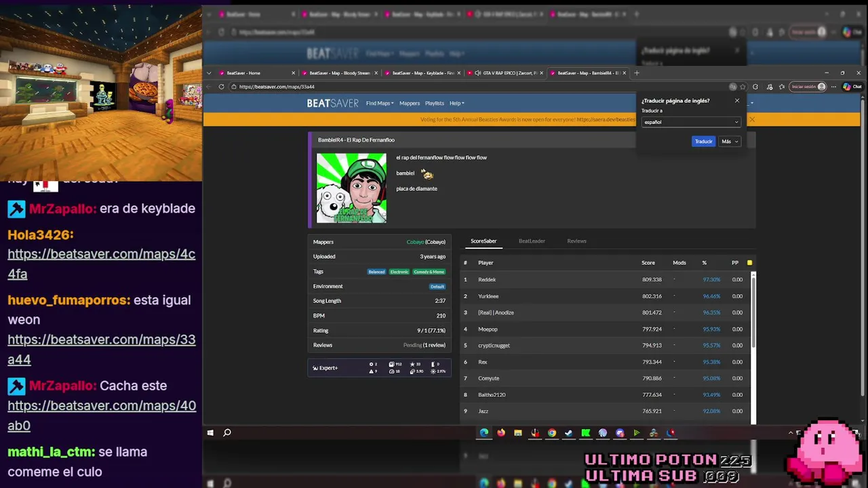Click player crypticnugget in the leaderboard
Viewport: 868px width, 488px height.
[494, 346]
